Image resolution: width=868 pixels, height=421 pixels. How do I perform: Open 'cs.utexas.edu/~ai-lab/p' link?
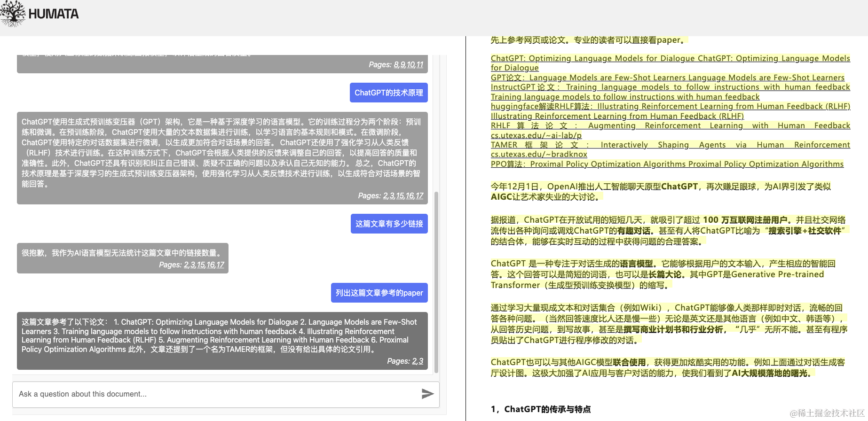536,135
